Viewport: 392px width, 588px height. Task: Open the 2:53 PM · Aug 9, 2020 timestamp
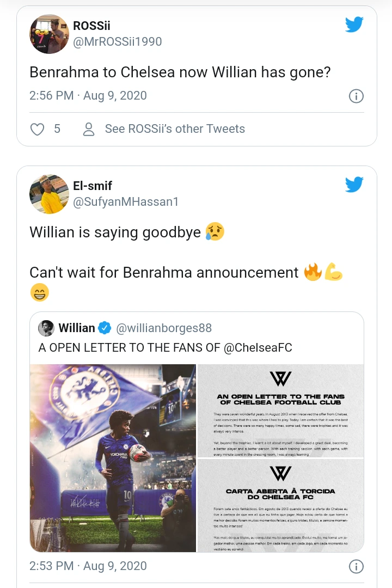(x=88, y=566)
